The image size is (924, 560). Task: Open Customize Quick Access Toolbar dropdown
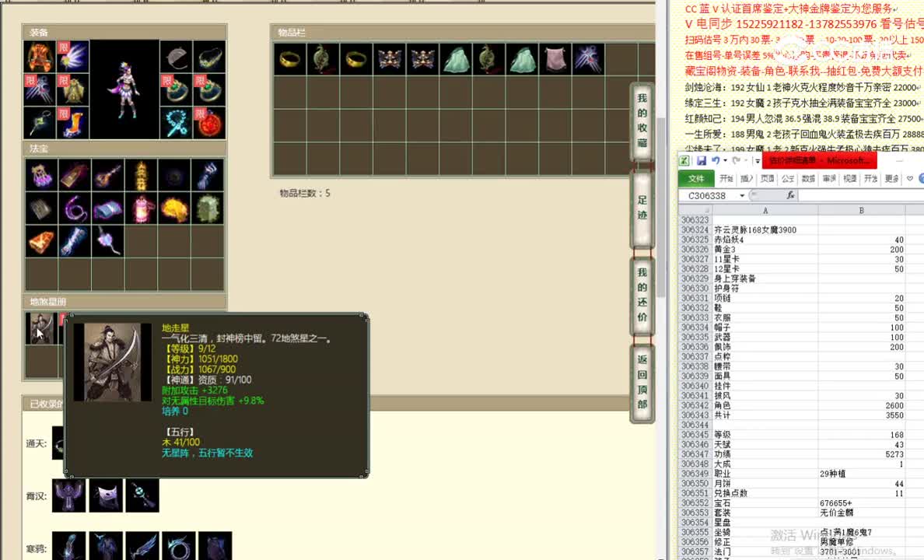pyautogui.click(x=758, y=161)
